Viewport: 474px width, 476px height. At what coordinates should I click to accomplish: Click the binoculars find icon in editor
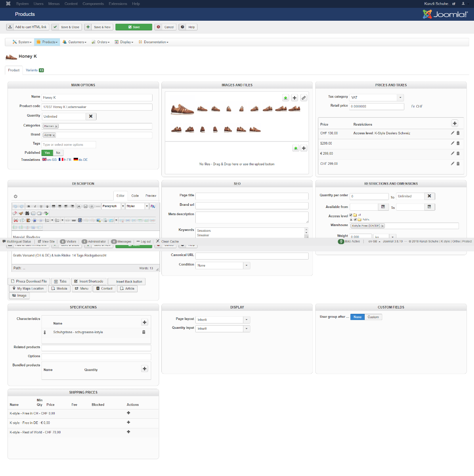27,213
